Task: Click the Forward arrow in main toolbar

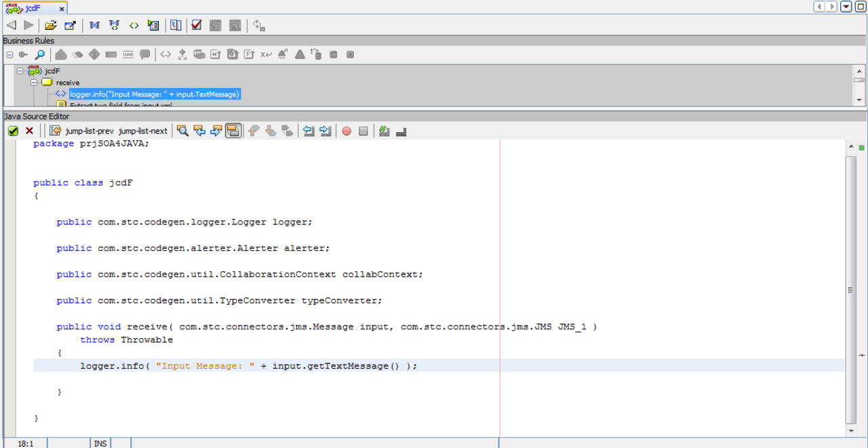Action: tap(28, 25)
